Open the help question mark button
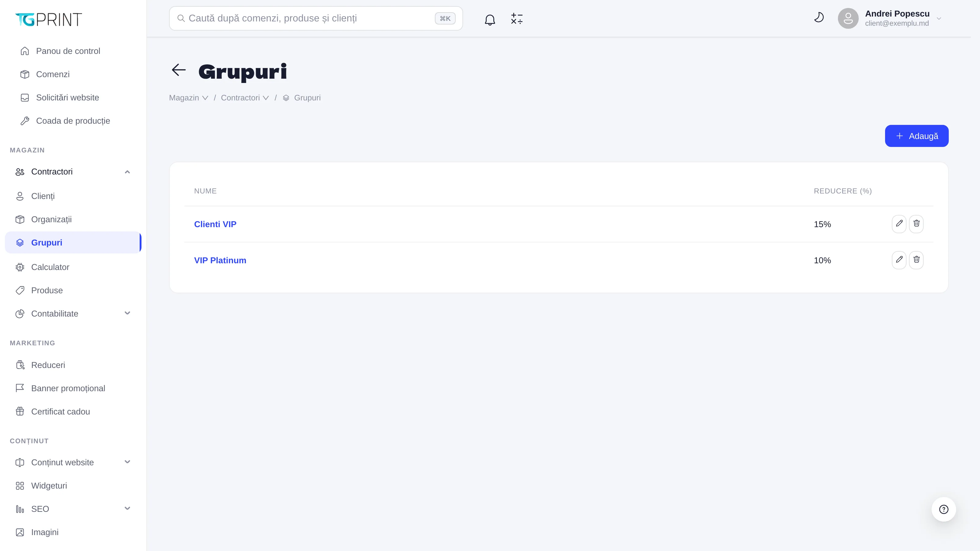This screenshot has width=980, height=551. (944, 509)
